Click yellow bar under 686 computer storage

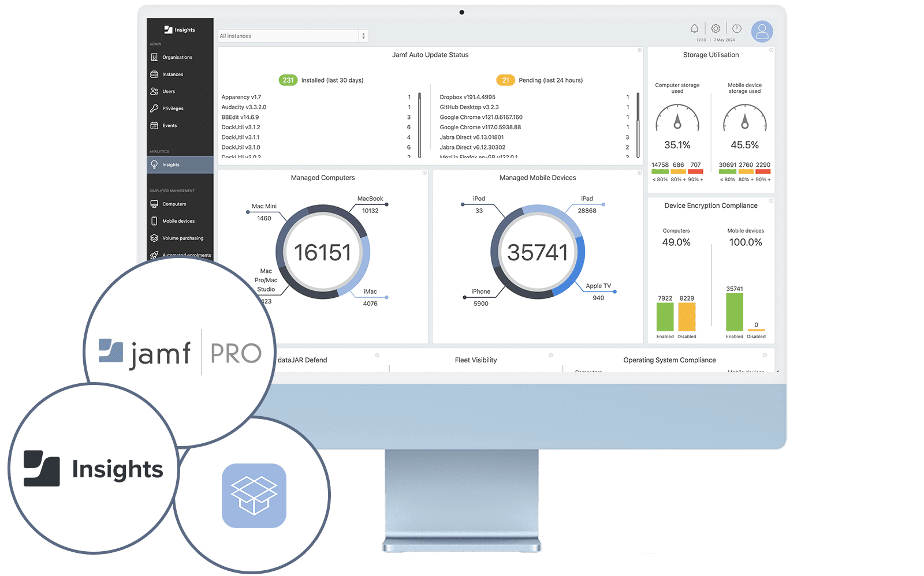coord(679,171)
